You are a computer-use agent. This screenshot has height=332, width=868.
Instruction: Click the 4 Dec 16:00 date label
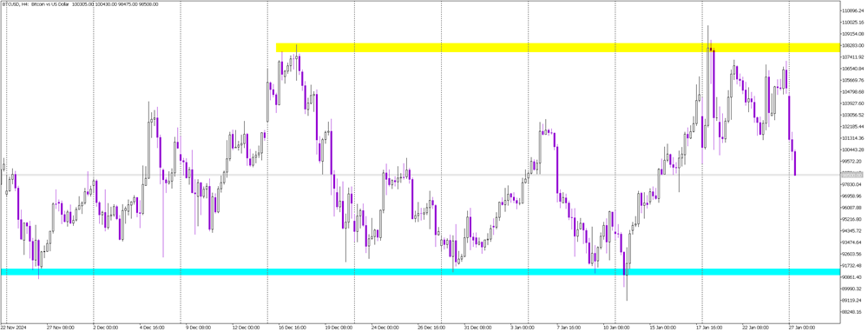tap(152, 327)
